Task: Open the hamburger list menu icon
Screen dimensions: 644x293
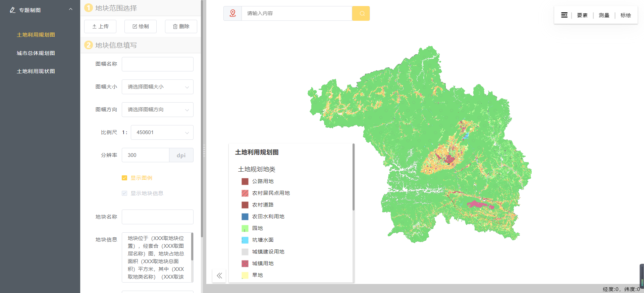Action: click(564, 15)
